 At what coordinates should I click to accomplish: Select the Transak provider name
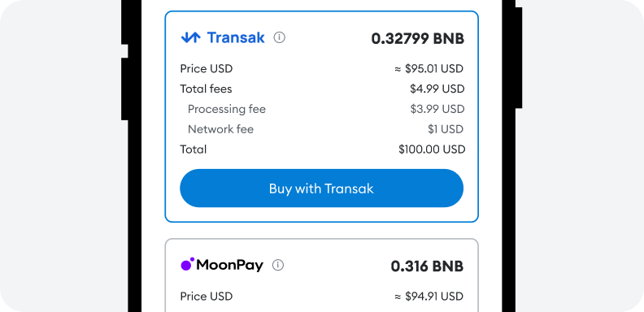tap(236, 37)
